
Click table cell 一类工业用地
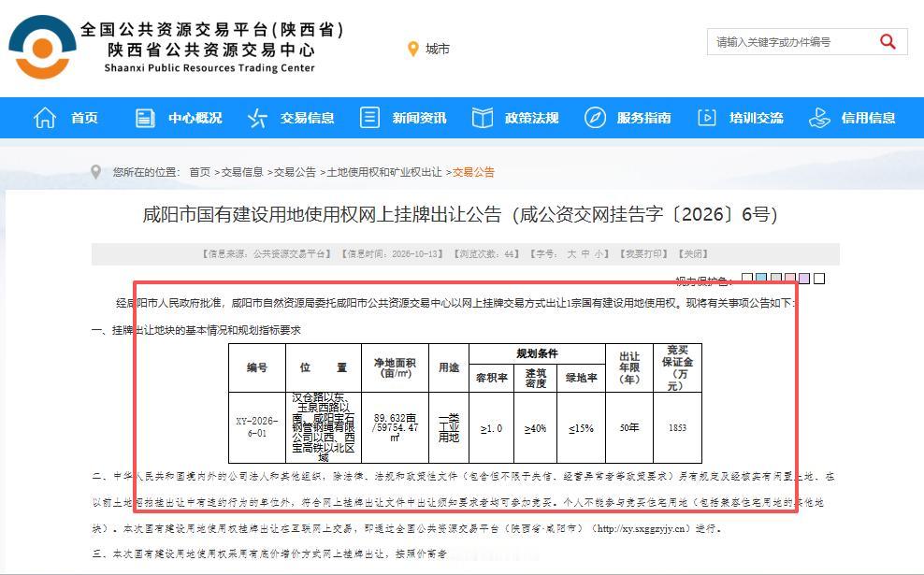click(449, 427)
